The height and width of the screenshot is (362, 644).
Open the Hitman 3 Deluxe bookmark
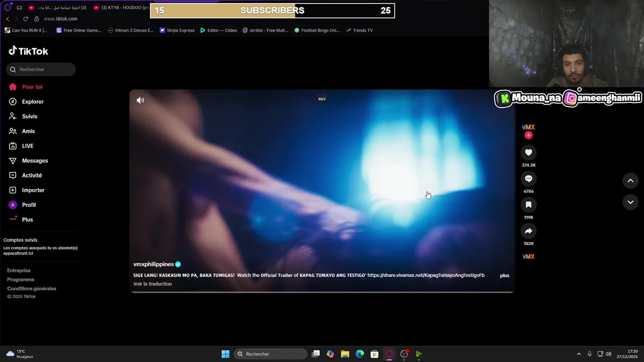coord(131,30)
